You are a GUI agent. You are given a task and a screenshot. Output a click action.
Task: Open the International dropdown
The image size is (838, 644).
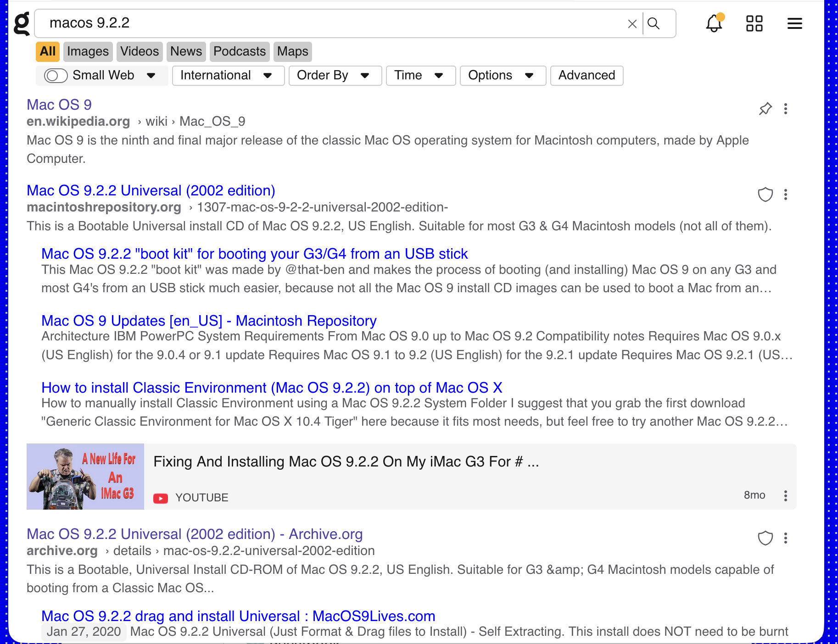228,75
